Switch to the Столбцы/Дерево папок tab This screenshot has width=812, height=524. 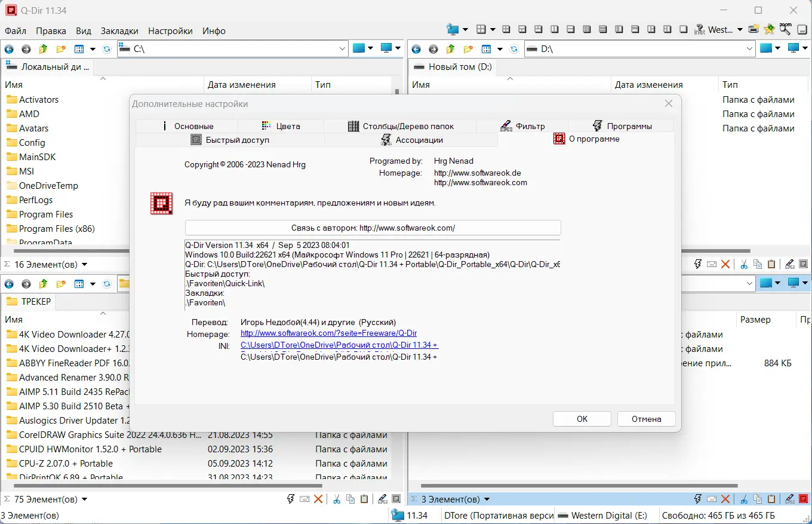(401, 126)
